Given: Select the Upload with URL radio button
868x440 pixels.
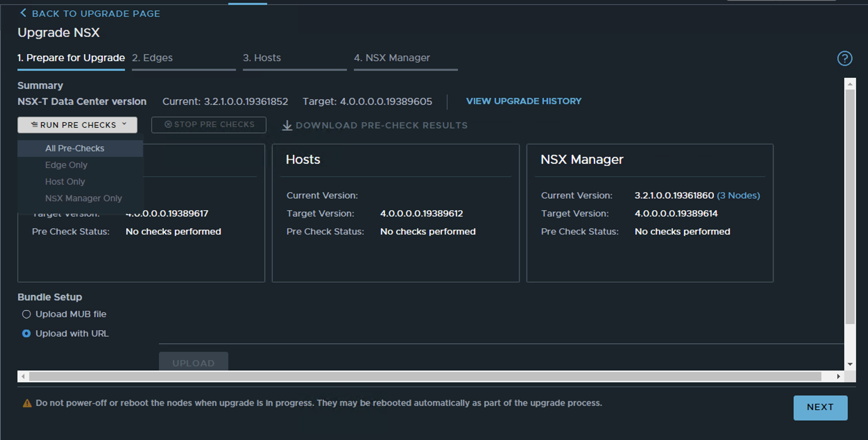Looking at the screenshot, I should [x=26, y=333].
